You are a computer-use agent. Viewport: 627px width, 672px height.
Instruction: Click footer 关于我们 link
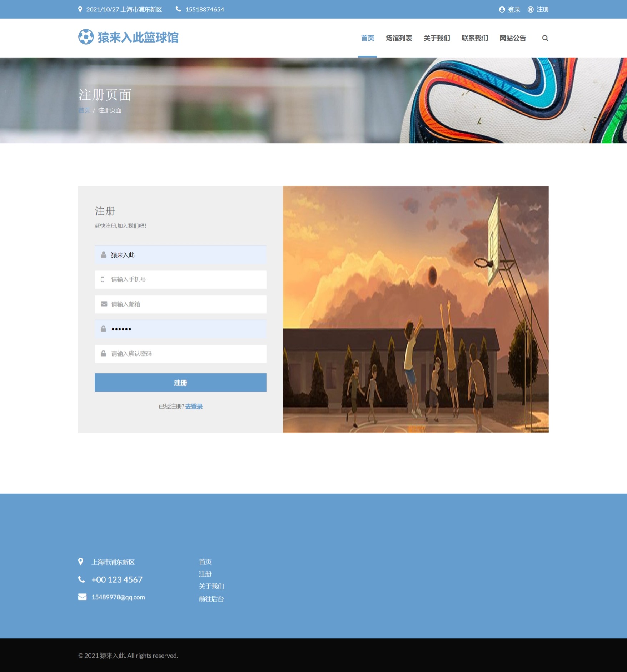[211, 586]
